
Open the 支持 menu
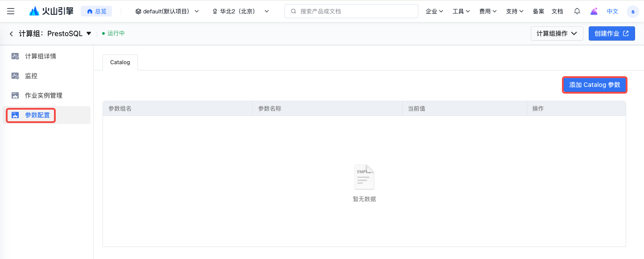point(515,11)
